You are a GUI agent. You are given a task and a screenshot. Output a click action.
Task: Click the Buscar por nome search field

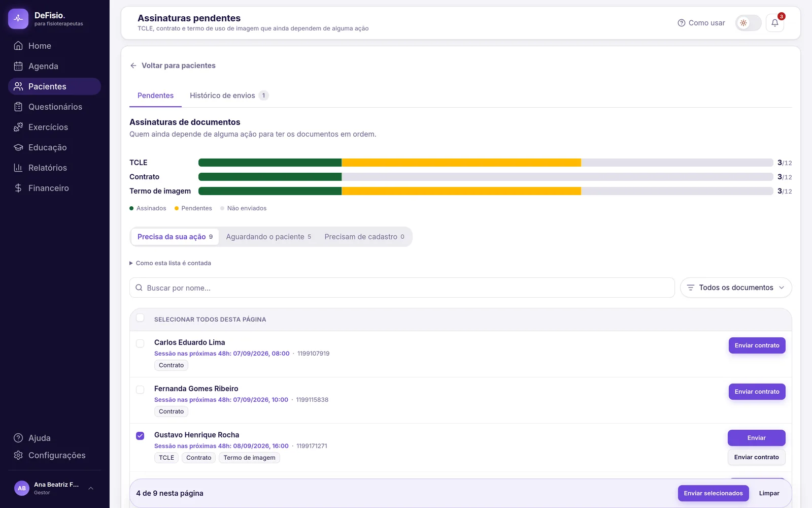pyautogui.click(x=402, y=288)
